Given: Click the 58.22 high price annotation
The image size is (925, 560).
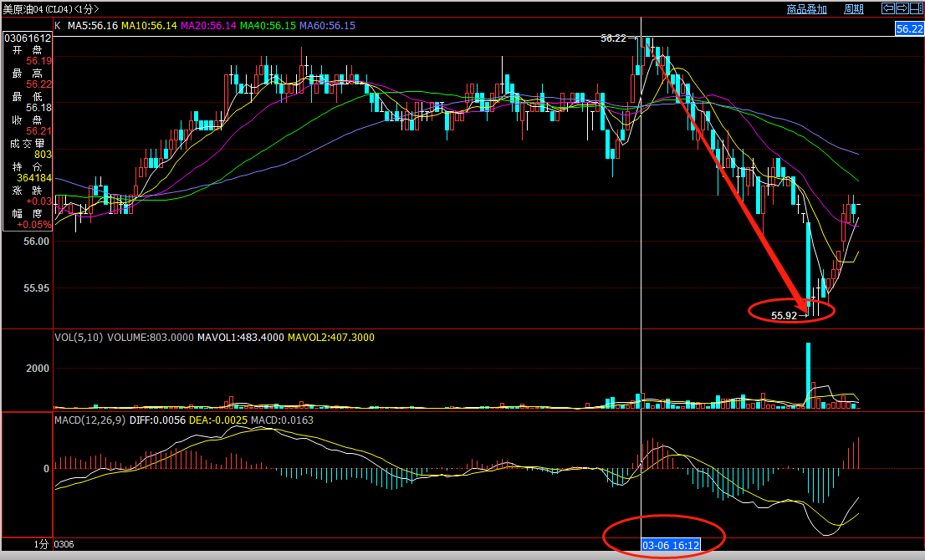Looking at the screenshot, I should (613, 38).
